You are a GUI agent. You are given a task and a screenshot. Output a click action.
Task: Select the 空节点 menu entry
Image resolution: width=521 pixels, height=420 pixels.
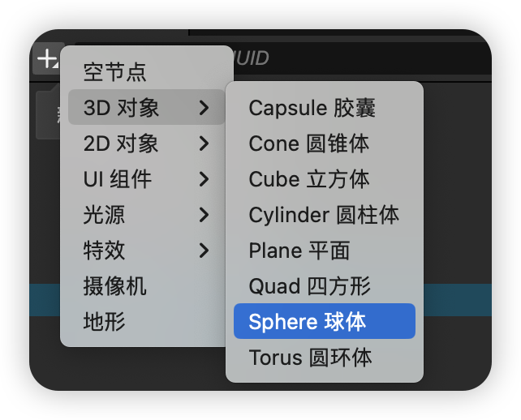115,72
